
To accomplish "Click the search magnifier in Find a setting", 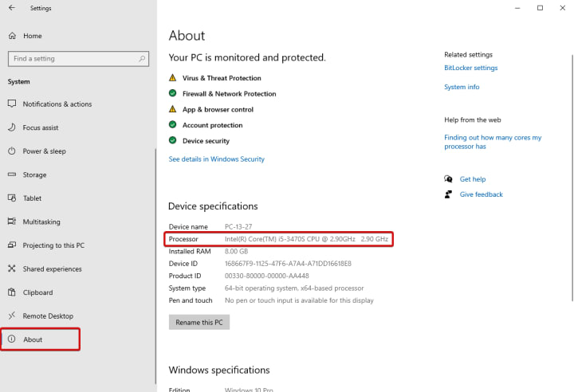I will click(x=142, y=59).
